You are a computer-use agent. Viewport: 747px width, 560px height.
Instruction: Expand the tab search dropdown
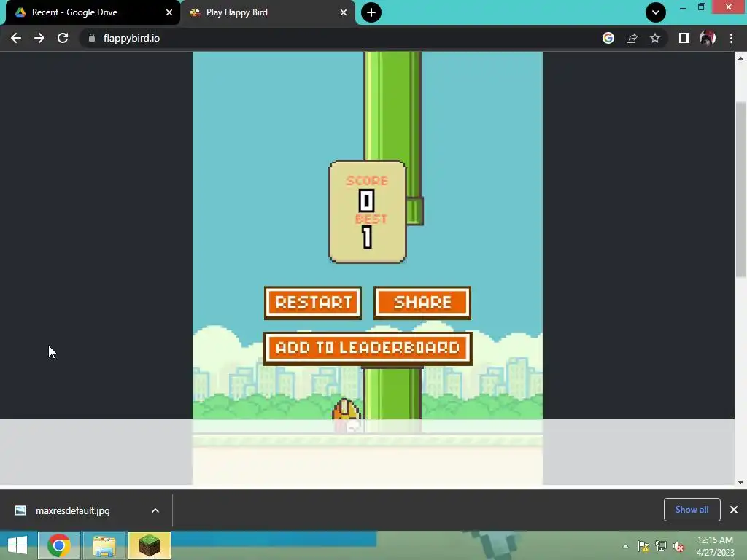(656, 12)
